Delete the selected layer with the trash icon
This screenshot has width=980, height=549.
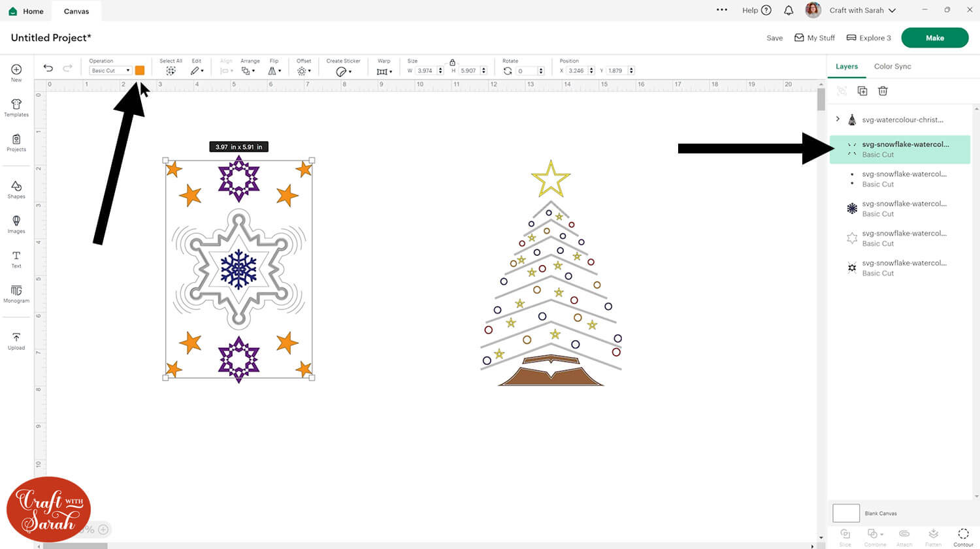[883, 91]
